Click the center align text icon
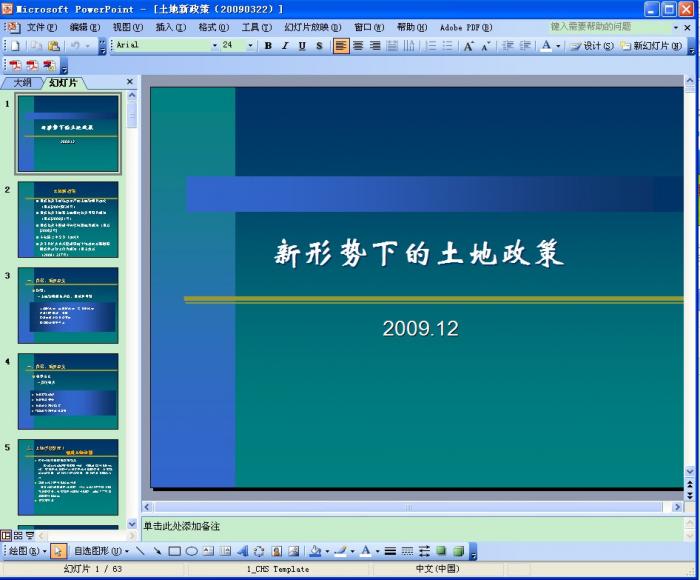Screen dimensions: 700x580 pos(358,46)
